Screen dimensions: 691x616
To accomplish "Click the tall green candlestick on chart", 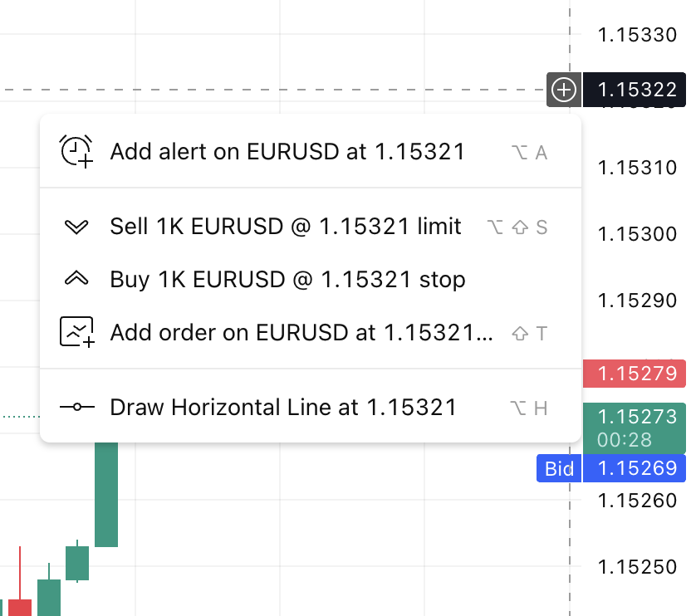I will (x=106, y=494).
